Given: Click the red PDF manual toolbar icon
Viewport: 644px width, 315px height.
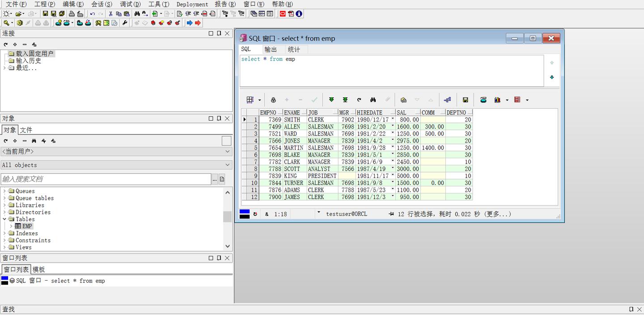Looking at the screenshot, I should tap(291, 14).
